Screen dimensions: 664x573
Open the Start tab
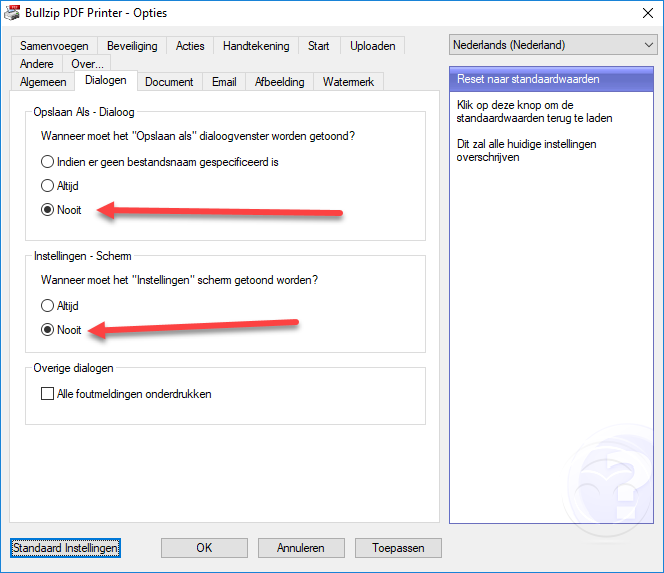(318, 46)
